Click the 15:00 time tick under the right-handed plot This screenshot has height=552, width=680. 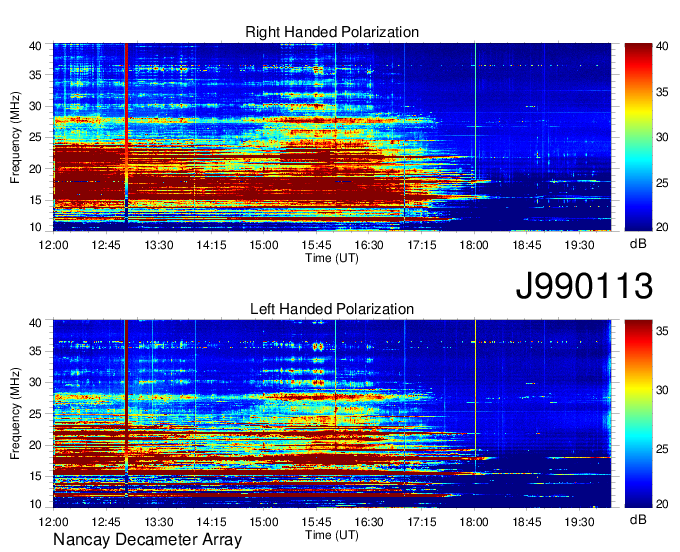[x=264, y=245]
